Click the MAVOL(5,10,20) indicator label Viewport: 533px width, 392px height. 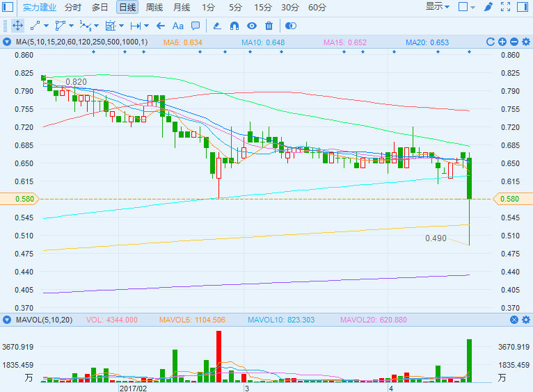pyautogui.click(x=44, y=320)
